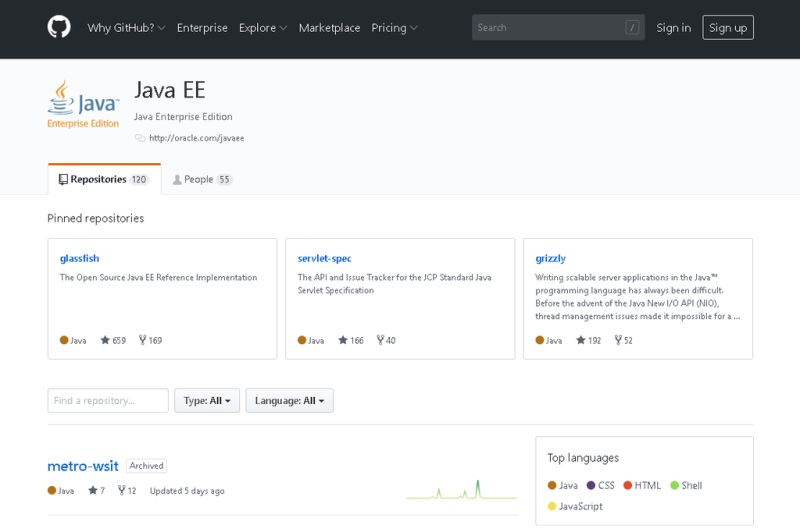Visit the http://oracle.com/javaee link
Screen dimensions: 800x532
196,138
